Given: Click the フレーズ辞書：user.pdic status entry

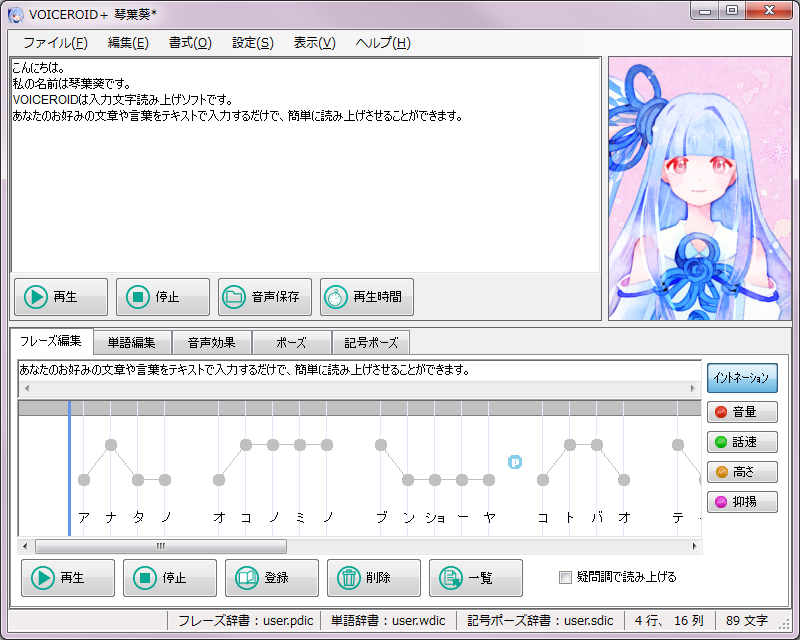Looking at the screenshot, I should point(245,621).
